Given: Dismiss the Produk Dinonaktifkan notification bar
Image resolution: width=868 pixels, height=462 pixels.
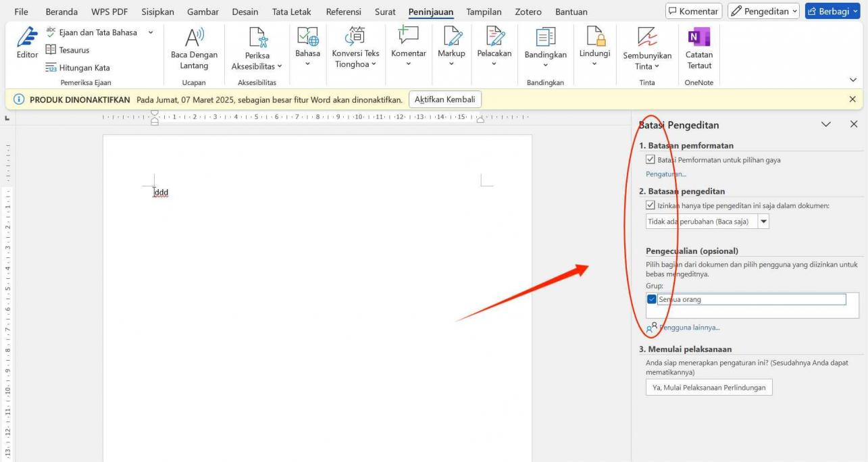Looking at the screenshot, I should [x=852, y=99].
